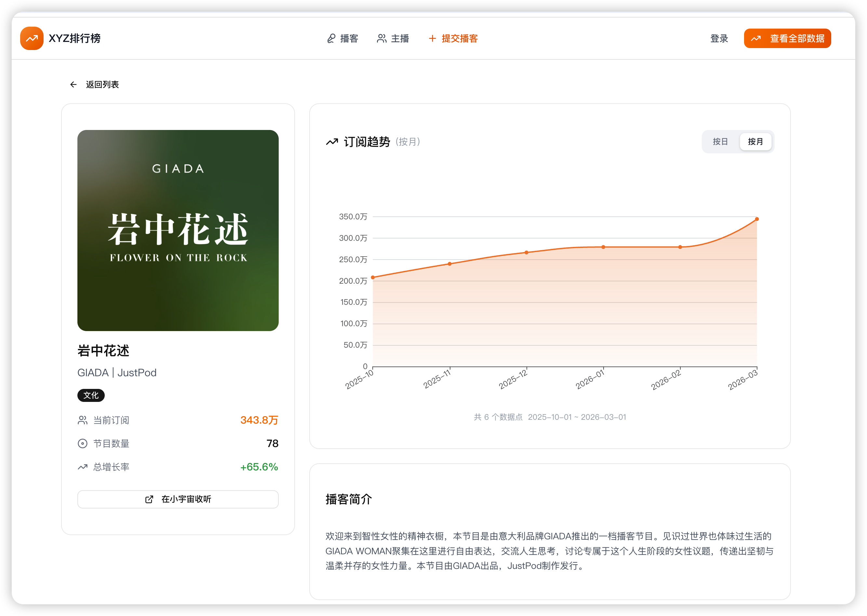Click the 2025-12 data point on chart
Screen dimensions: 867x616
(526, 253)
